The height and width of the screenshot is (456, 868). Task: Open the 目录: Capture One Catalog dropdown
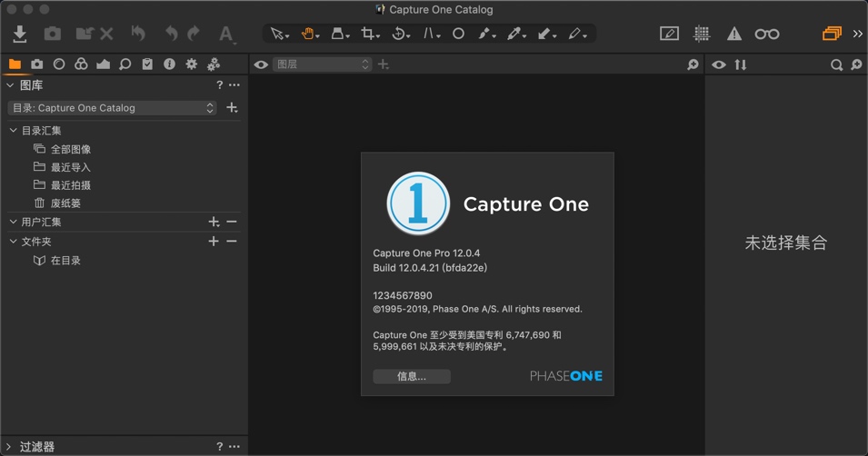[x=113, y=108]
